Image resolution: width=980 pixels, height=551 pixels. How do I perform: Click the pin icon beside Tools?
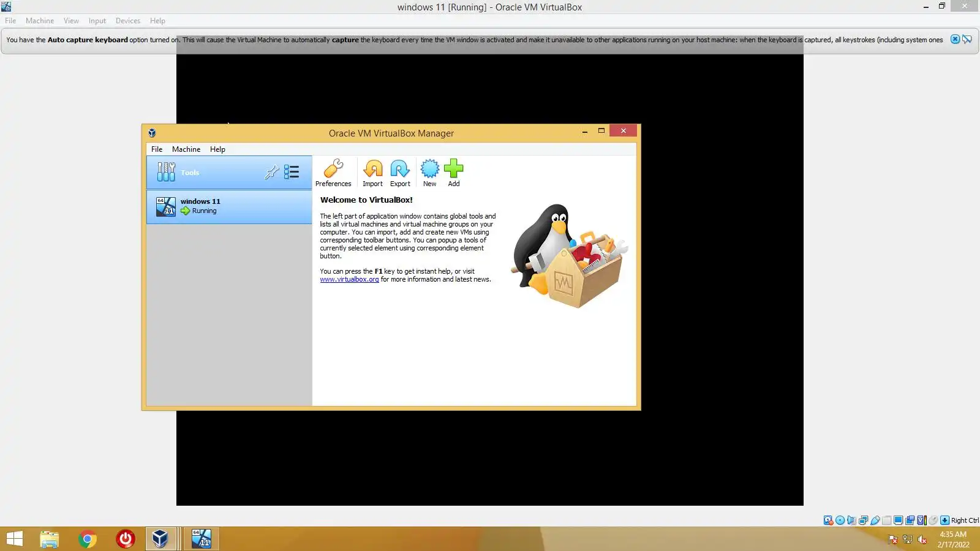pyautogui.click(x=271, y=173)
